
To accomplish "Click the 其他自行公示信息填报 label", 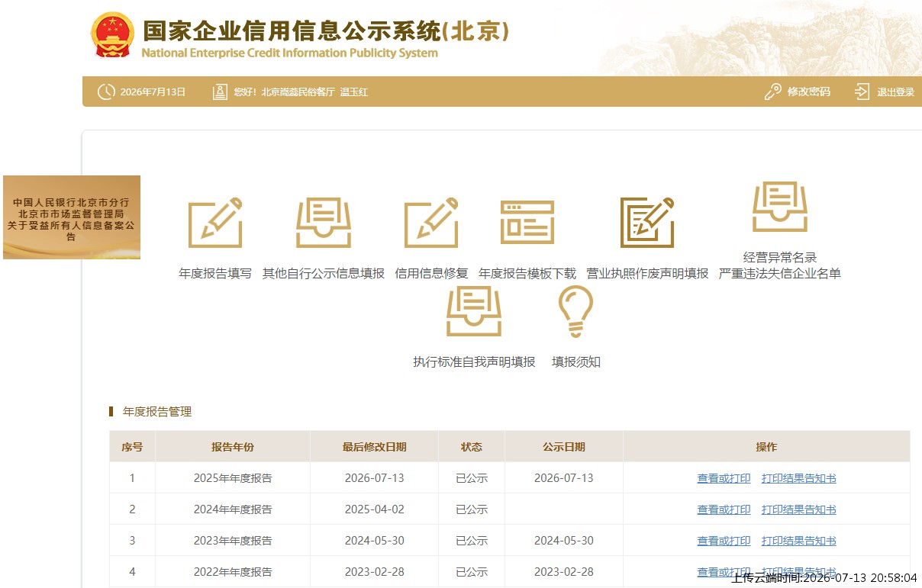I will tap(324, 273).
